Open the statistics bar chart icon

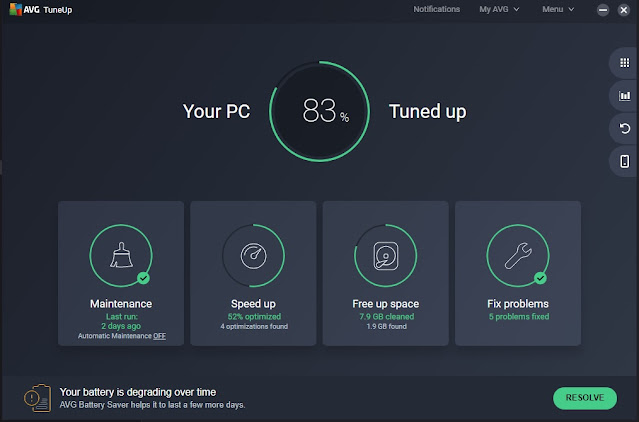[624, 96]
